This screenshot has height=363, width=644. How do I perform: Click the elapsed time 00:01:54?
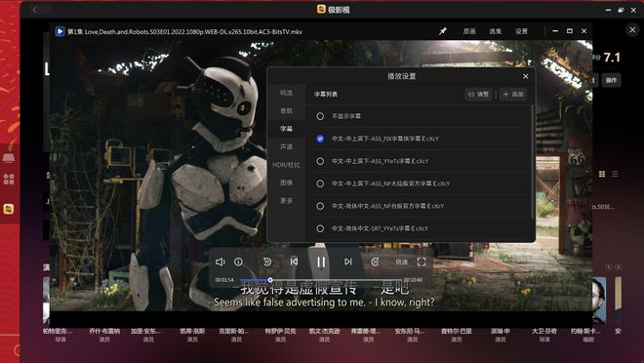pos(224,280)
